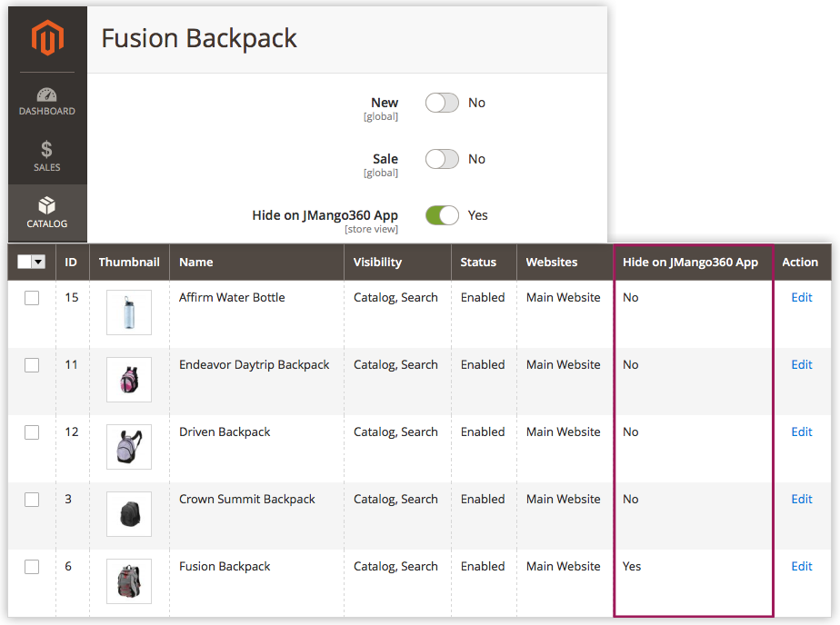840x625 pixels.
Task: Open the Fusion Backpack thumbnail image
Action: [x=129, y=581]
